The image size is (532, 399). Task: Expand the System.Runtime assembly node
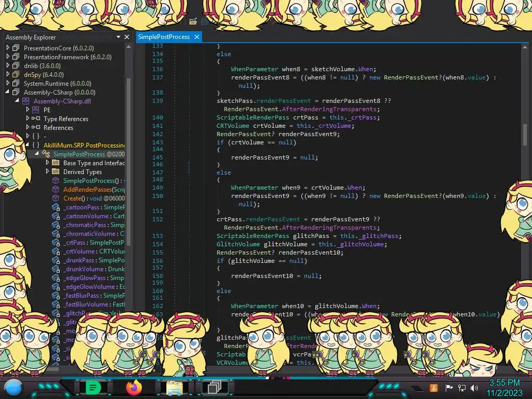click(8, 83)
